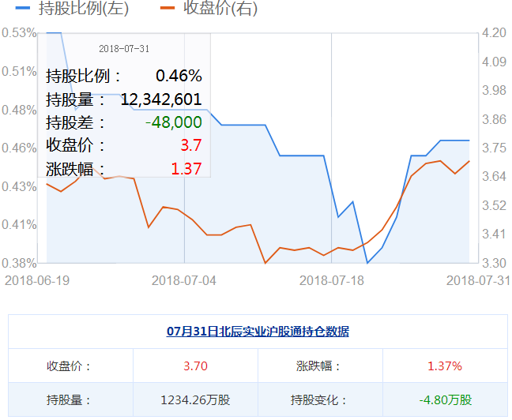
Task: Click the right axis label 3.30
Action: tap(494, 263)
